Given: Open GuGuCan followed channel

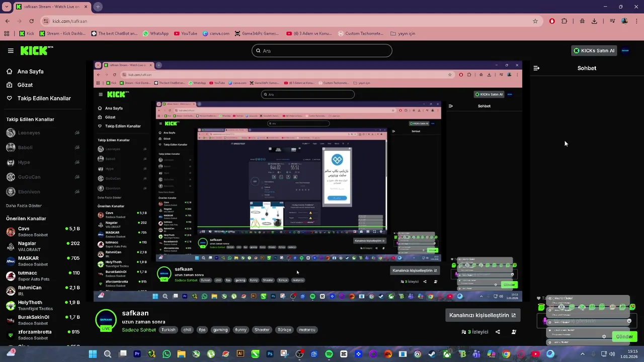Looking at the screenshot, I should tap(43, 177).
